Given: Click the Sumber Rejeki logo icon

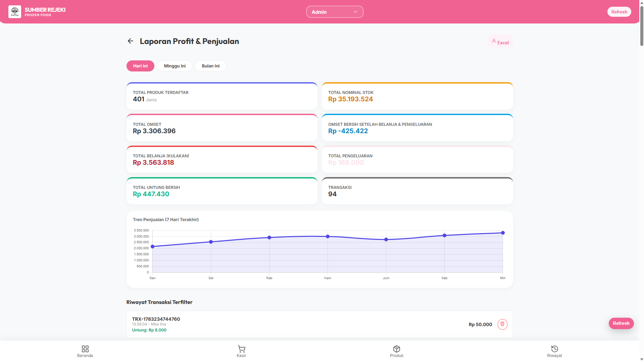Looking at the screenshot, I should pos(15,12).
